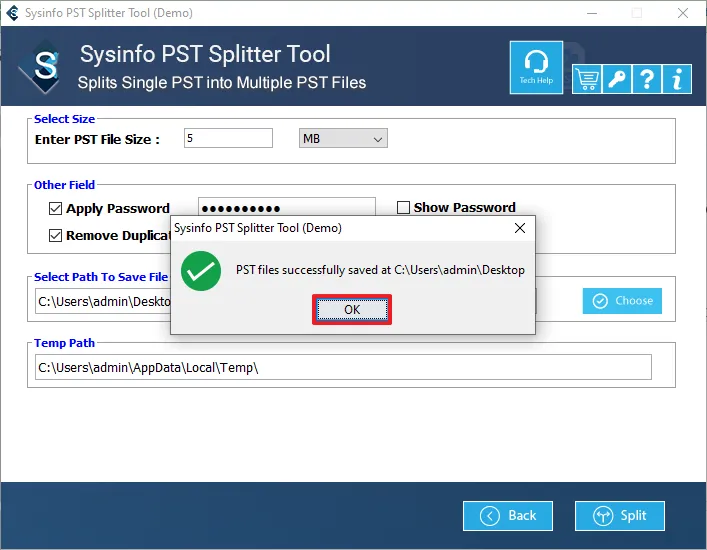Start splitting with the Split button
This screenshot has height=550, width=707.
[x=620, y=516]
